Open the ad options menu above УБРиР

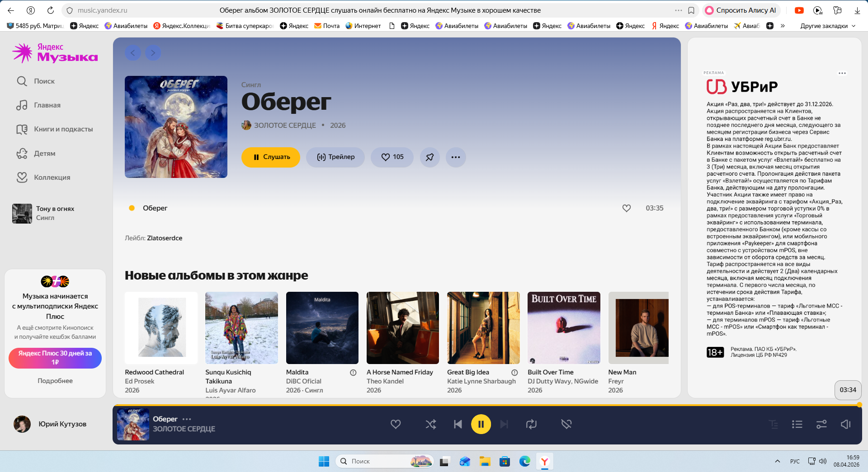[842, 73]
